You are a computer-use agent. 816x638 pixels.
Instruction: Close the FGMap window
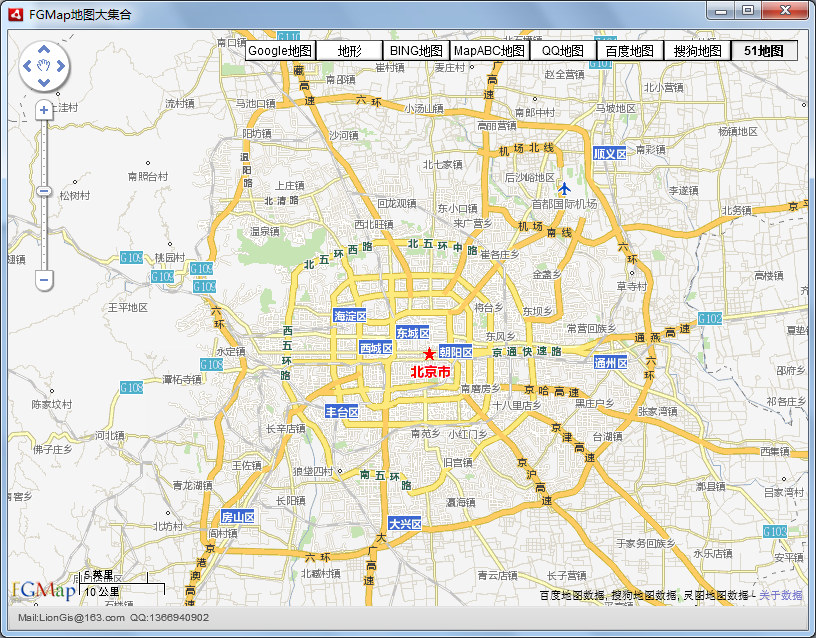(x=786, y=10)
